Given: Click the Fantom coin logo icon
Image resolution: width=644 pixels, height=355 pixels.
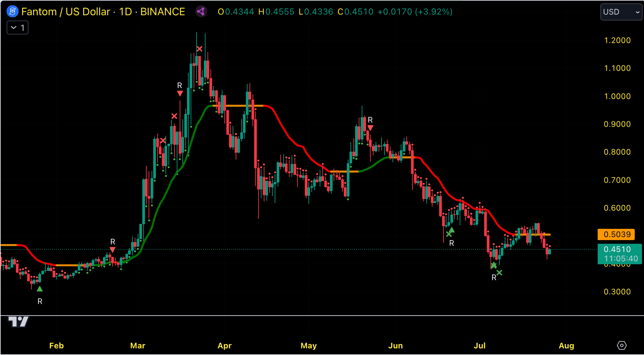Looking at the screenshot, I should tap(13, 12).
